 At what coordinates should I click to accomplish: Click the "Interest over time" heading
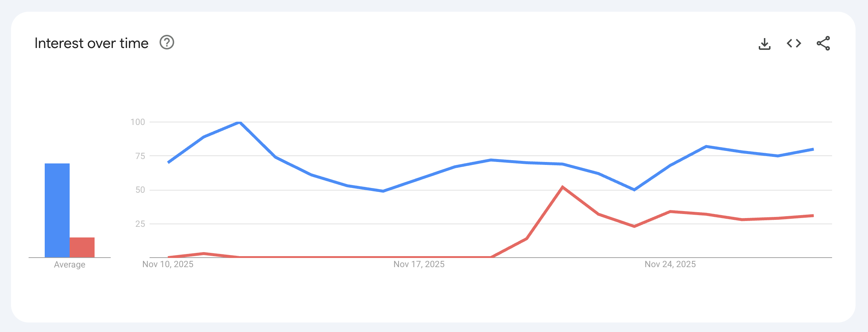pyautogui.click(x=91, y=43)
